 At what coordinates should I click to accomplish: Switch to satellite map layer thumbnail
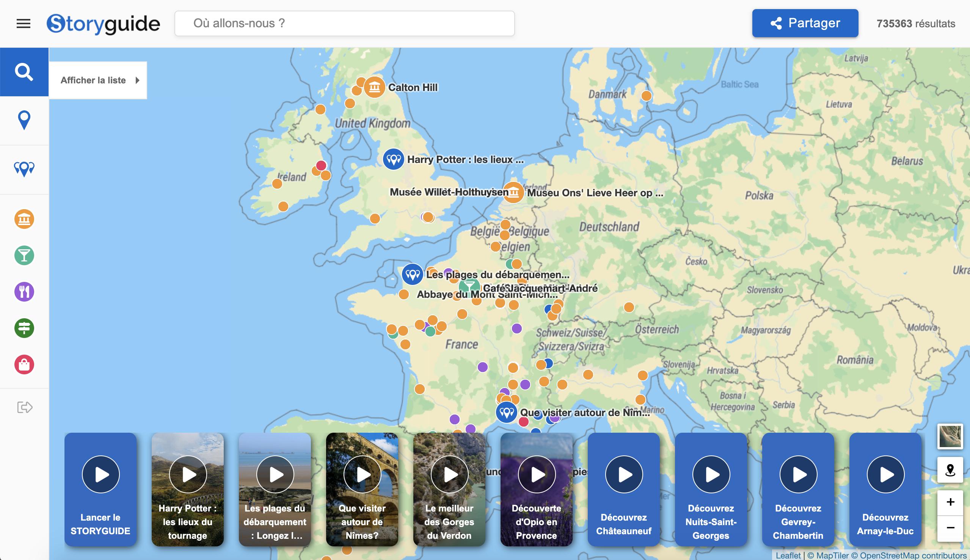pos(950,436)
